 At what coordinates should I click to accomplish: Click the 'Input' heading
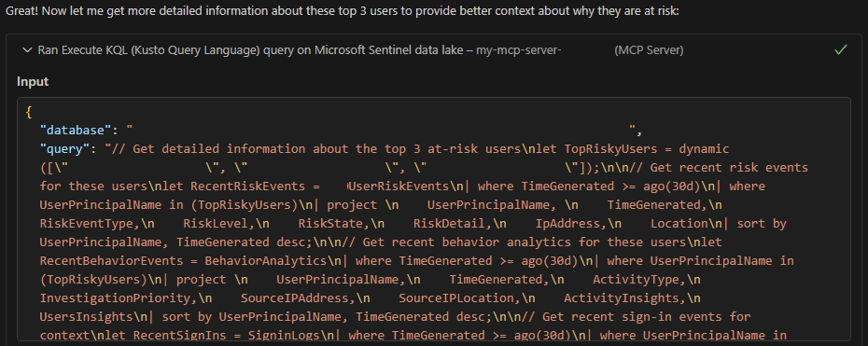tap(33, 82)
